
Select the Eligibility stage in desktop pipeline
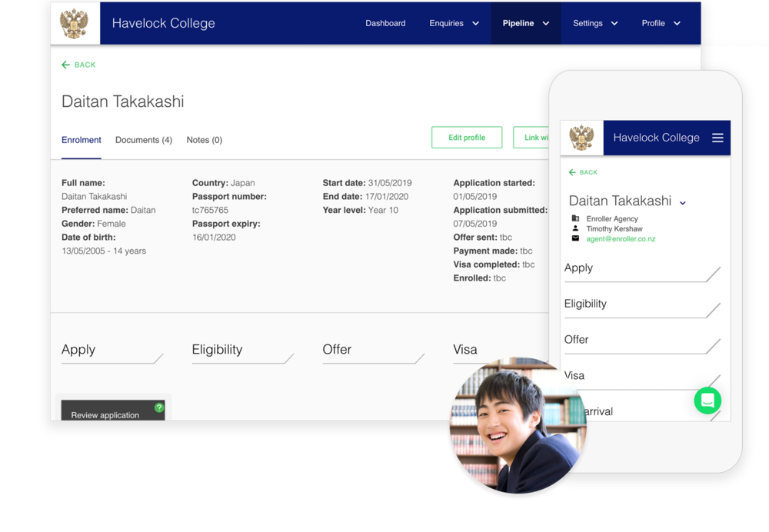pyautogui.click(x=243, y=352)
